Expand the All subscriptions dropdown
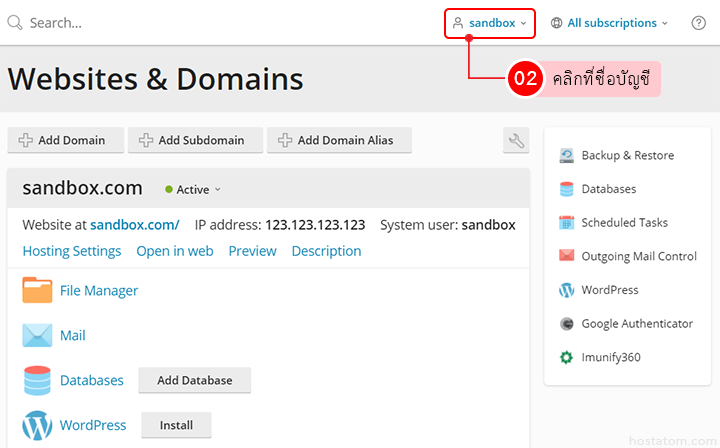The image size is (720, 448). click(610, 23)
